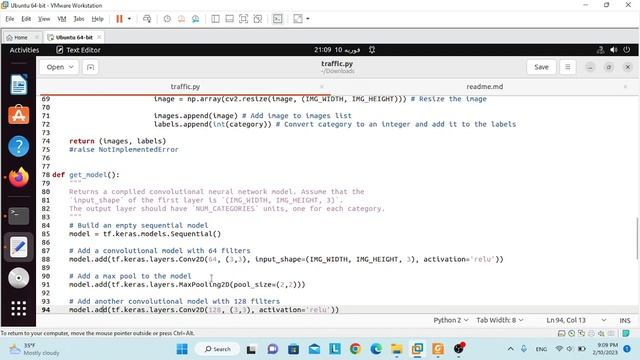Toggle the thumbnail bar icon in VMware toolbar

click(229, 19)
